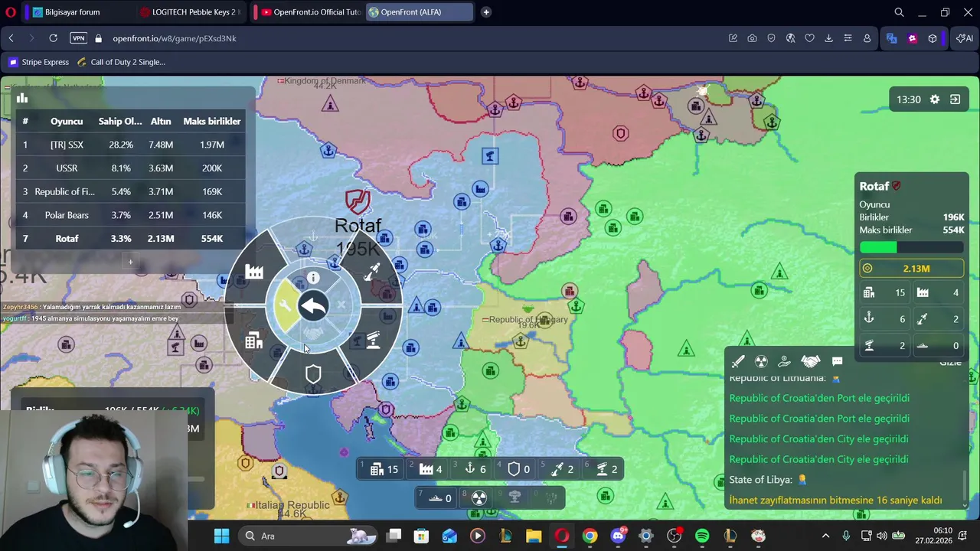The height and width of the screenshot is (551, 980).
Task: Click USSR row in leaderboard
Action: point(131,168)
